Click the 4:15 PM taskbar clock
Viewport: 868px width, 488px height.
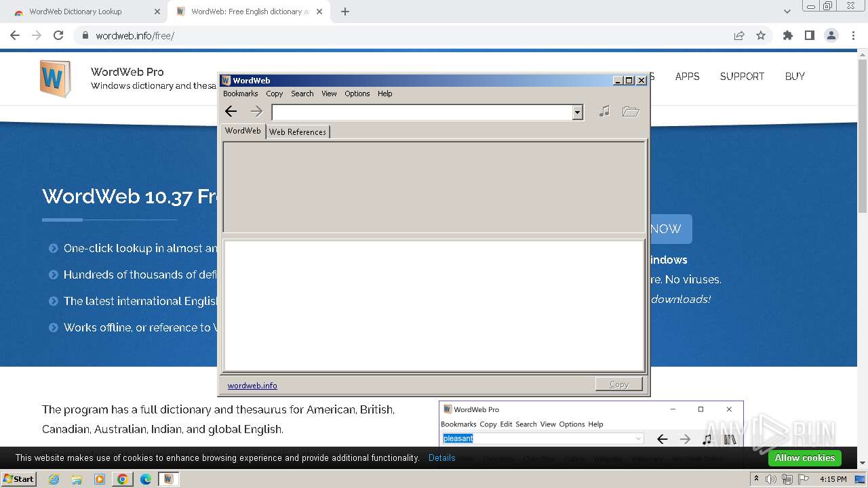tap(833, 479)
